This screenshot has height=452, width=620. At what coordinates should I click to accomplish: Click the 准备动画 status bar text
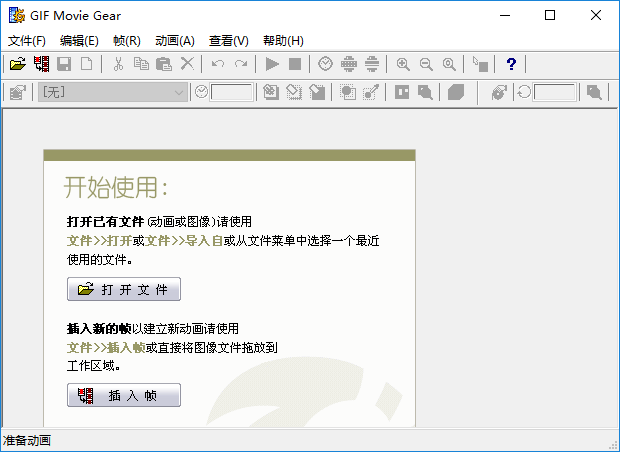(27, 441)
